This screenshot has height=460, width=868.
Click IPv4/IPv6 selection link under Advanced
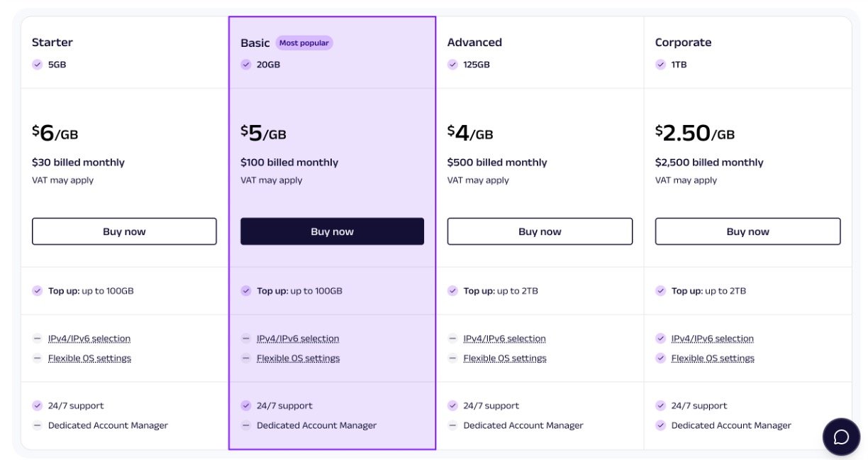[x=504, y=339]
